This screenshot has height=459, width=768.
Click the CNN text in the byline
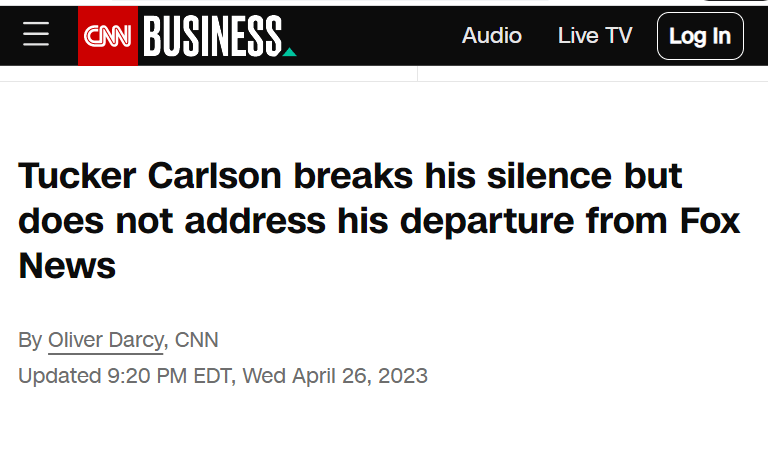tap(196, 340)
